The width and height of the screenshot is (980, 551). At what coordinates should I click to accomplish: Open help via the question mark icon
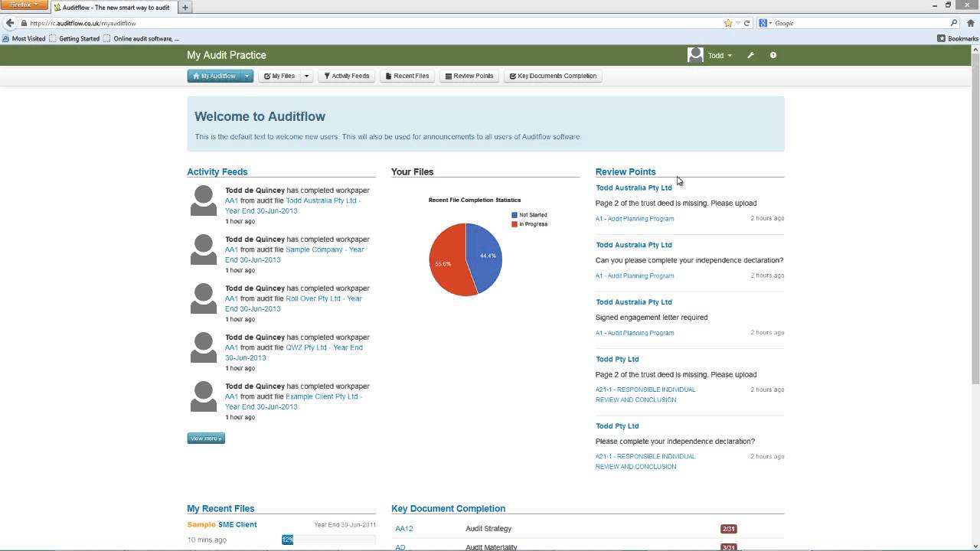coord(773,55)
